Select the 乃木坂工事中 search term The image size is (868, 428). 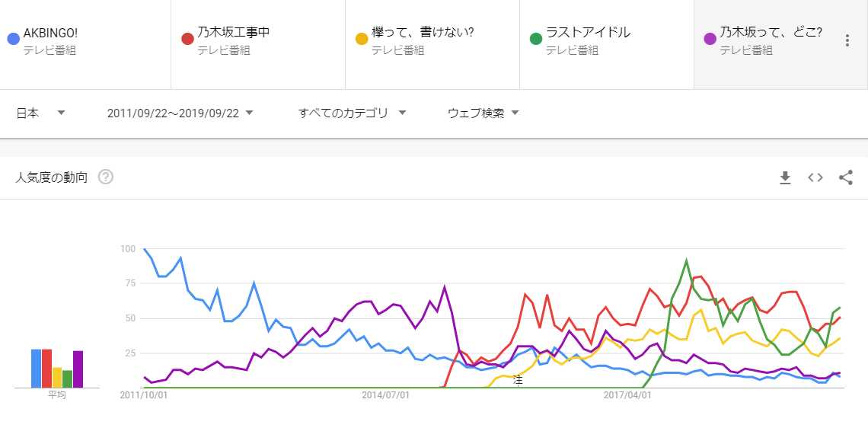pos(234,33)
